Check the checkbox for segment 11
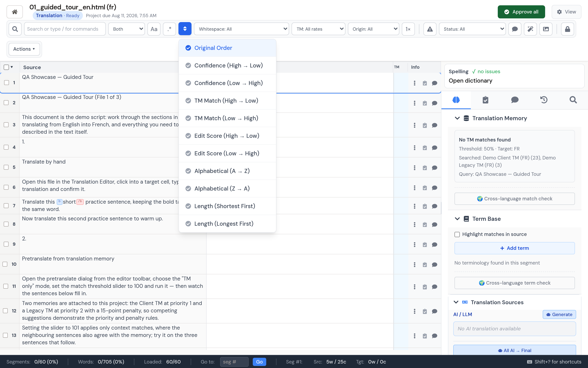This screenshot has width=588, height=368. point(6,286)
